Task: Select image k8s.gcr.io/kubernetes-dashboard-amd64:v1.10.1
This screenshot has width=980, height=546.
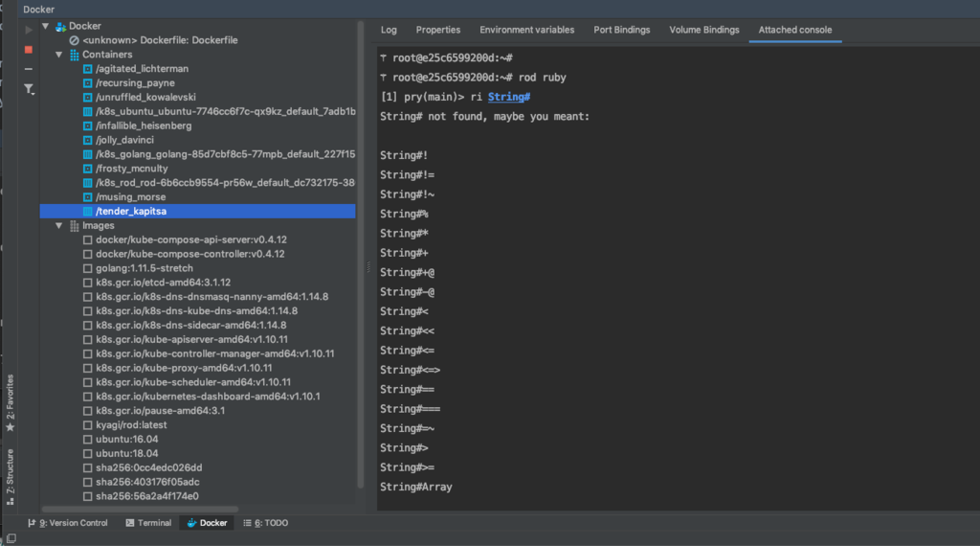Action: click(x=208, y=397)
